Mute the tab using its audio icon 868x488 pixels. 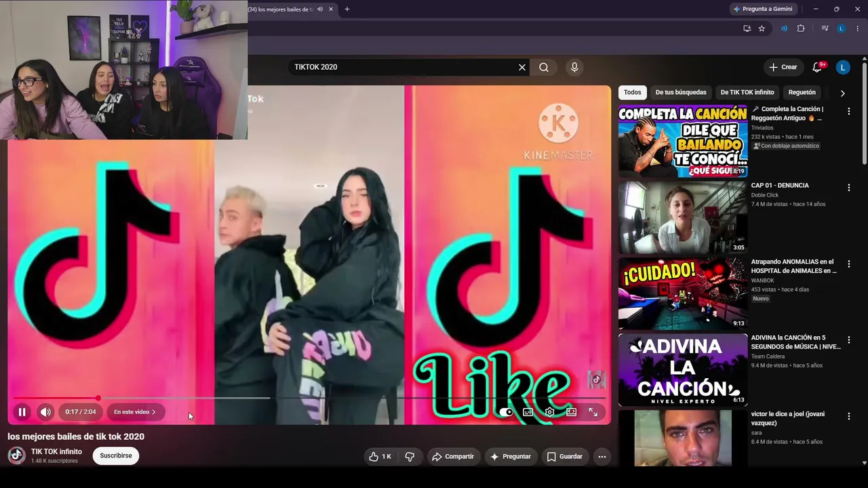(x=320, y=9)
